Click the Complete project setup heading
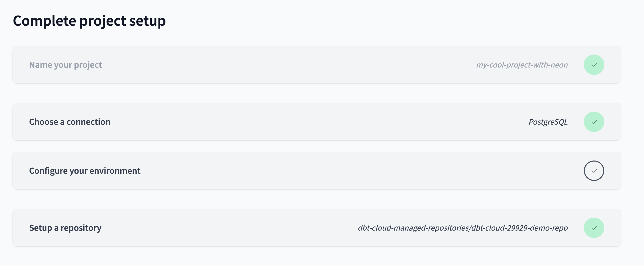 pos(89,21)
